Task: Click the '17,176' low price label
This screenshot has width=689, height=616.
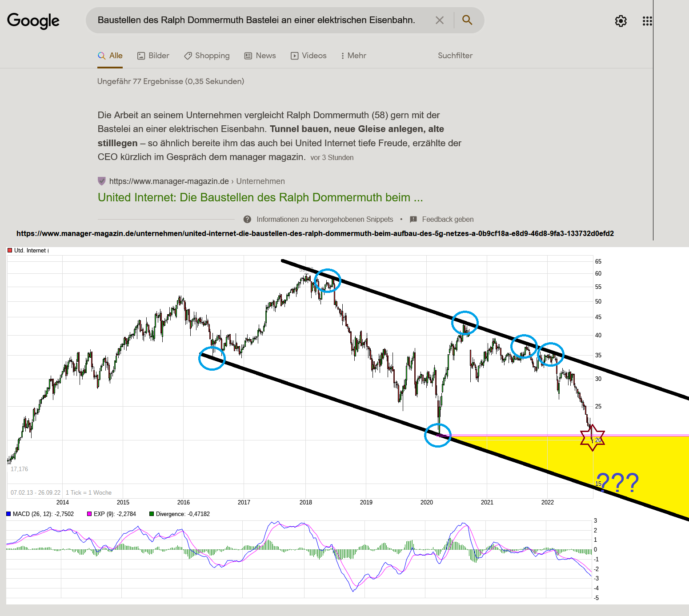Action: (x=19, y=469)
